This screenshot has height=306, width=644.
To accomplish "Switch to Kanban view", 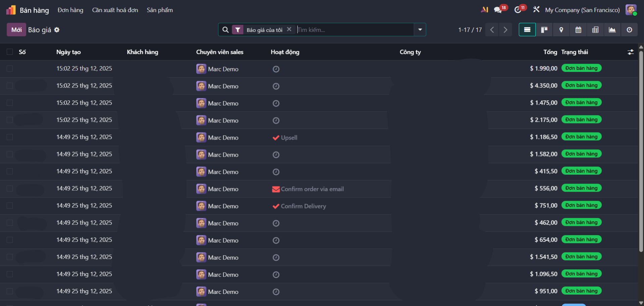I will pos(544,30).
